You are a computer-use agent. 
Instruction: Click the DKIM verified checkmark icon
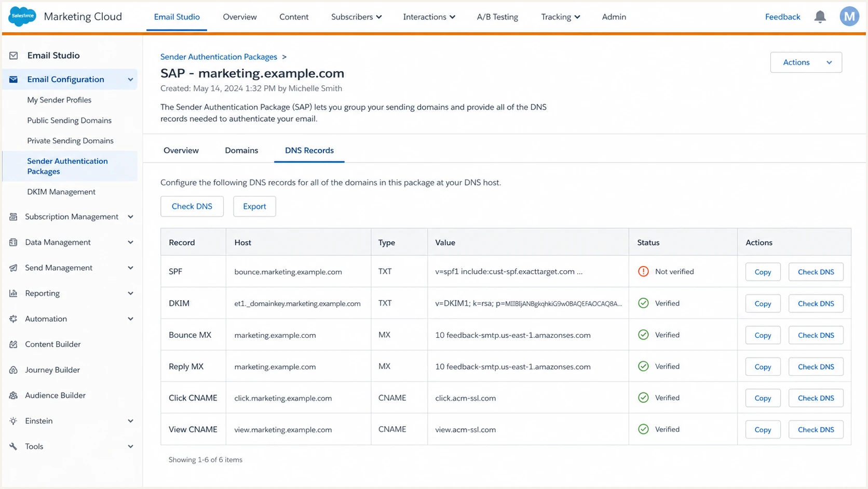643,303
